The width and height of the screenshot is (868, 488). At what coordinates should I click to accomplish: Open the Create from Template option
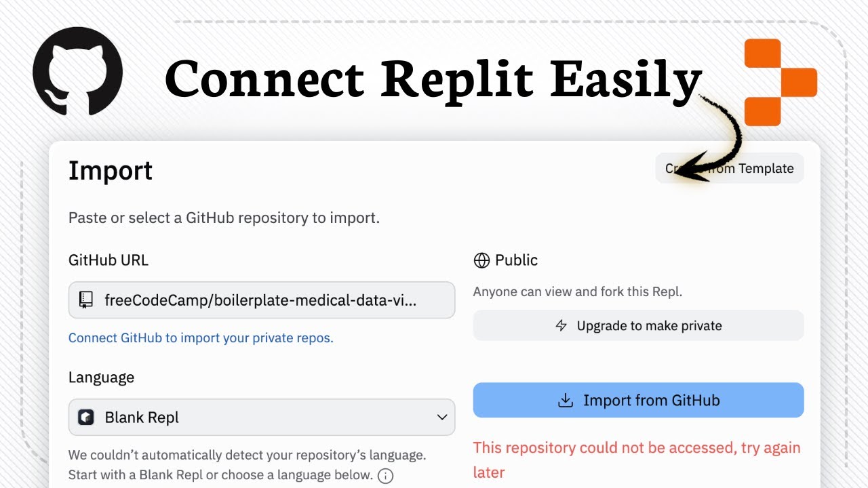coord(730,169)
